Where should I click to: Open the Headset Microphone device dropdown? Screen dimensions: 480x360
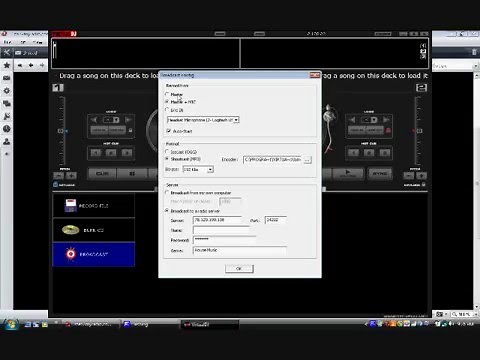[x=236, y=120]
